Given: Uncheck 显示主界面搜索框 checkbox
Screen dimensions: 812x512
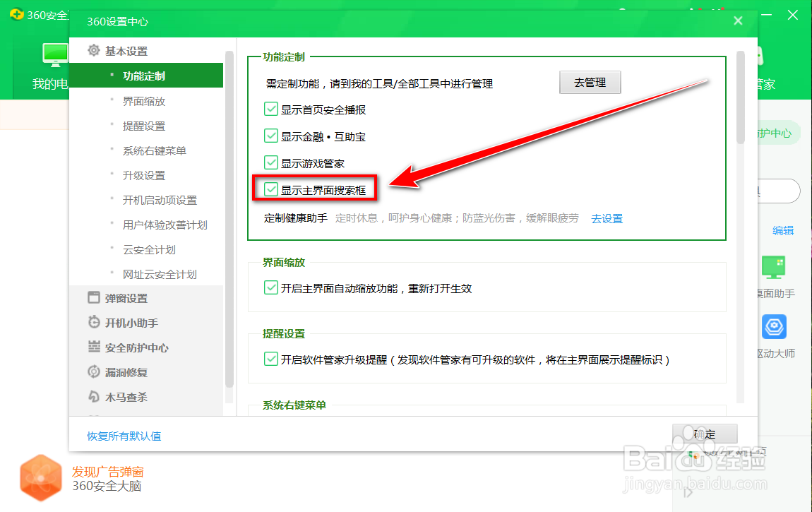Looking at the screenshot, I should click(271, 189).
